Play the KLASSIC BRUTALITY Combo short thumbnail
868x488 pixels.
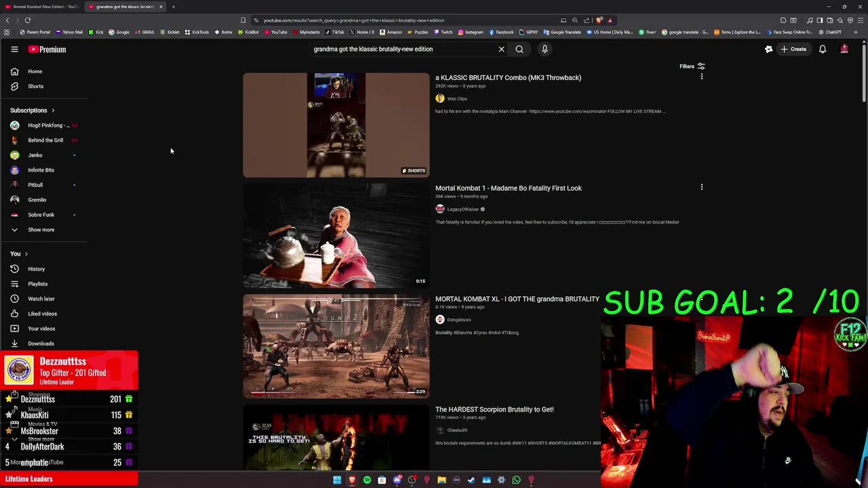click(336, 125)
